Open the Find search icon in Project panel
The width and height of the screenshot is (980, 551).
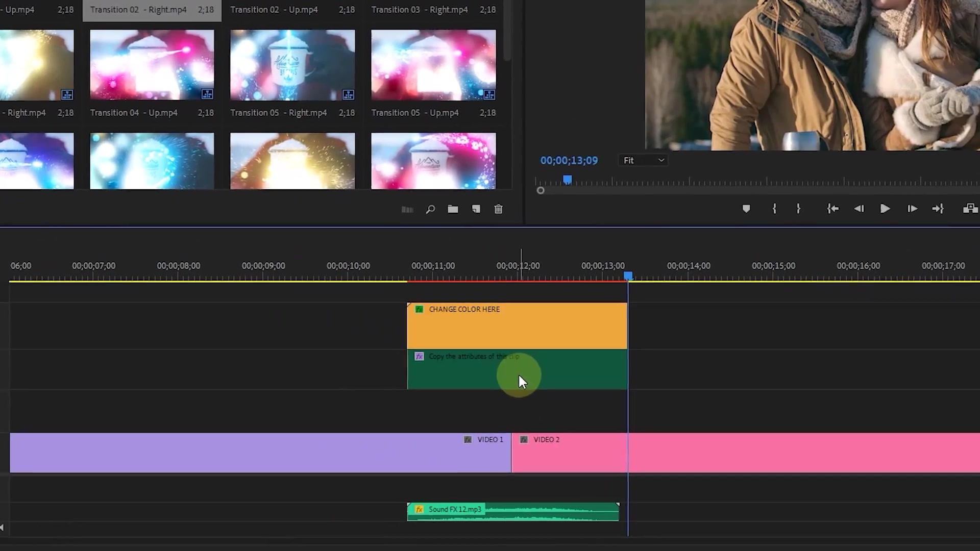430,209
